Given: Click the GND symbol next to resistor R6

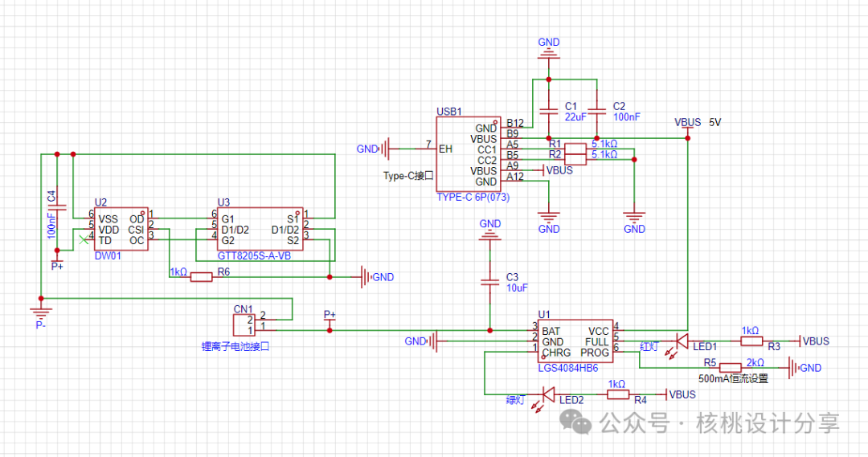Looking at the screenshot, I should 365,276.
